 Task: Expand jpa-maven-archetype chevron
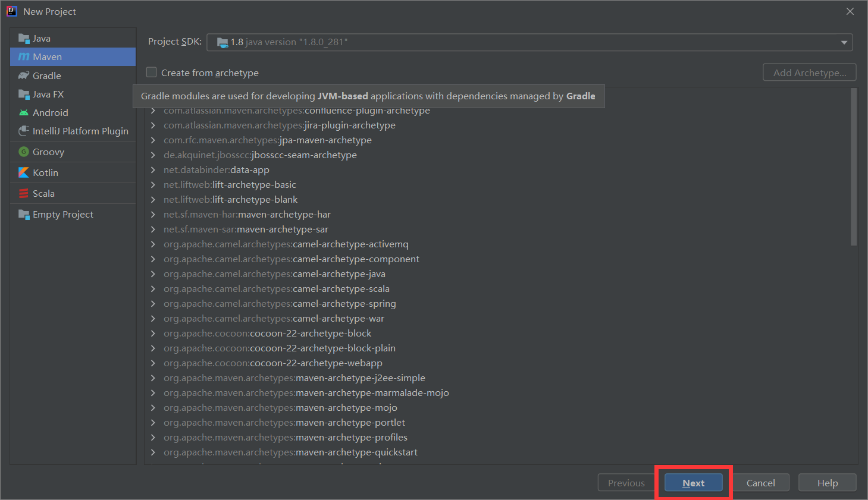pos(153,140)
